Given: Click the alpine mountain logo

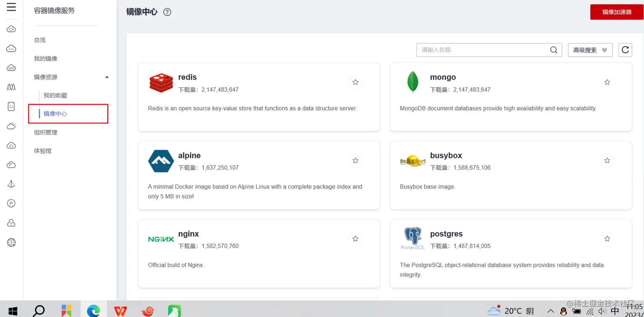Looking at the screenshot, I should click(161, 161).
